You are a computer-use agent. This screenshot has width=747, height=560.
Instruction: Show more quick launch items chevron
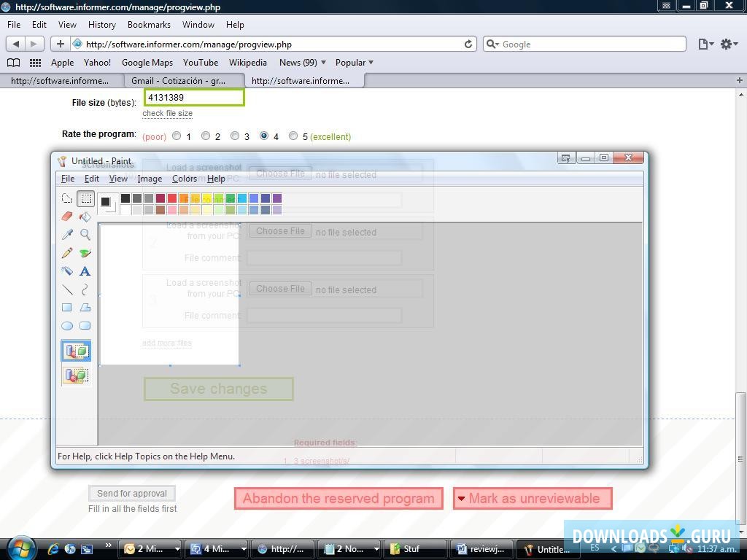[108, 545]
